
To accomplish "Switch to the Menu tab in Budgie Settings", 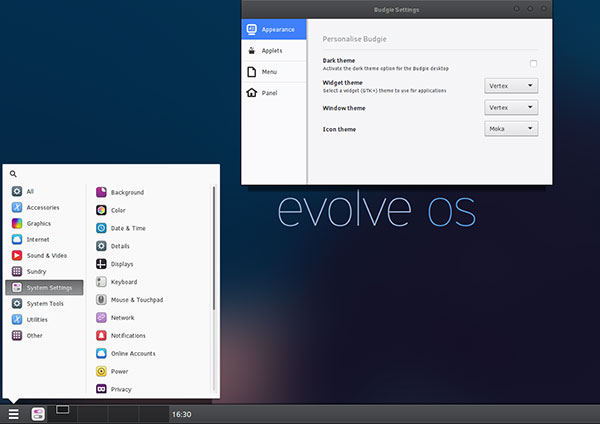I will click(274, 72).
